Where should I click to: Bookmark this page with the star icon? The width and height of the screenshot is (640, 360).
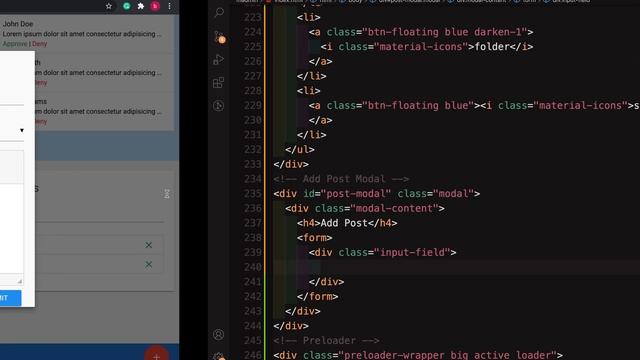pyautogui.click(x=109, y=6)
